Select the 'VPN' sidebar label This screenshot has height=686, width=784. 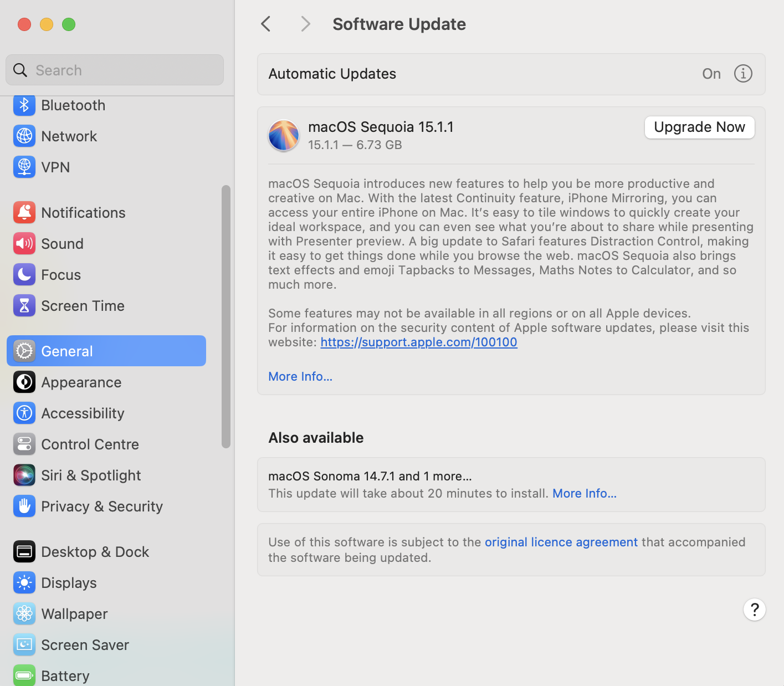click(x=55, y=167)
